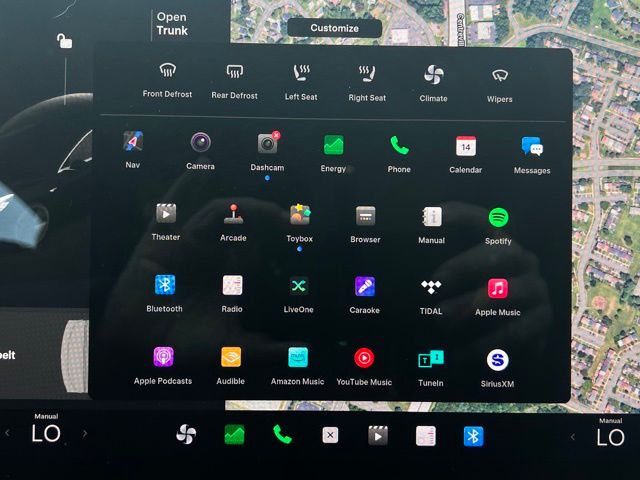The image size is (640, 480).
Task: Open the Energy app
Action: (x=333, y=146)
